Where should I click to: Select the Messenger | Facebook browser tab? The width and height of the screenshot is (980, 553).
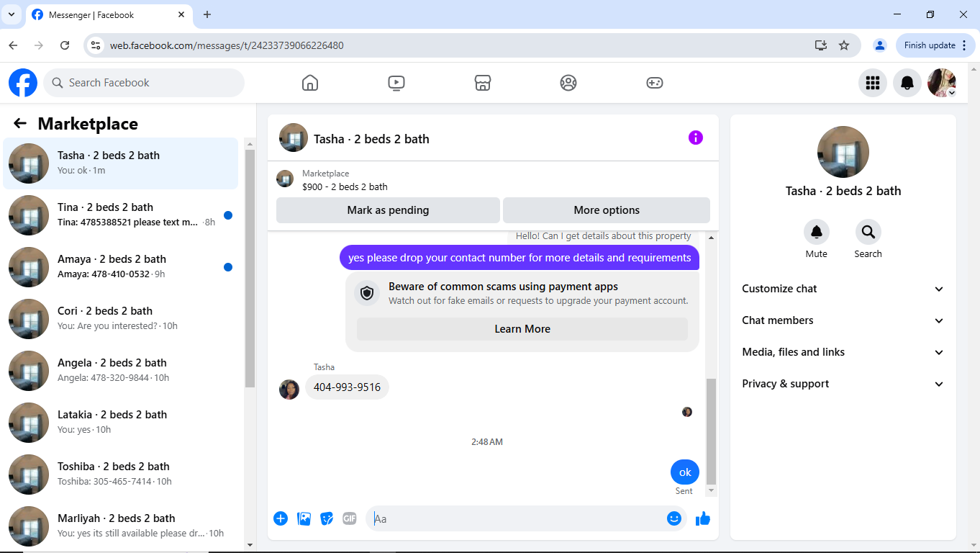coord(109,14)
